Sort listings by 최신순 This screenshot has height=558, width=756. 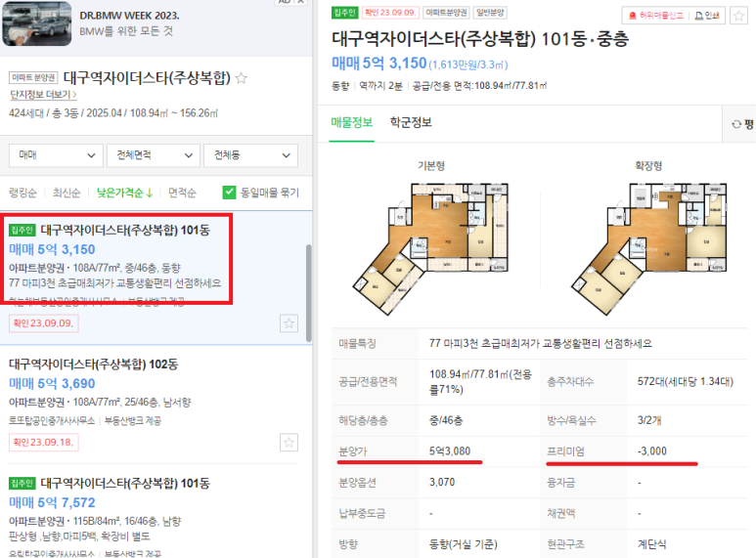[67, 193]
